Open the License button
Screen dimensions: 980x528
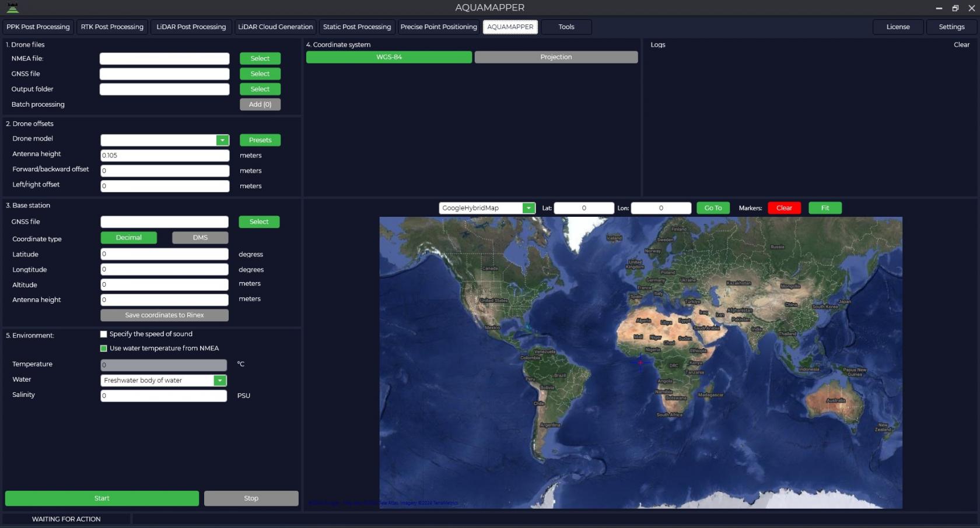click(898, 27)
